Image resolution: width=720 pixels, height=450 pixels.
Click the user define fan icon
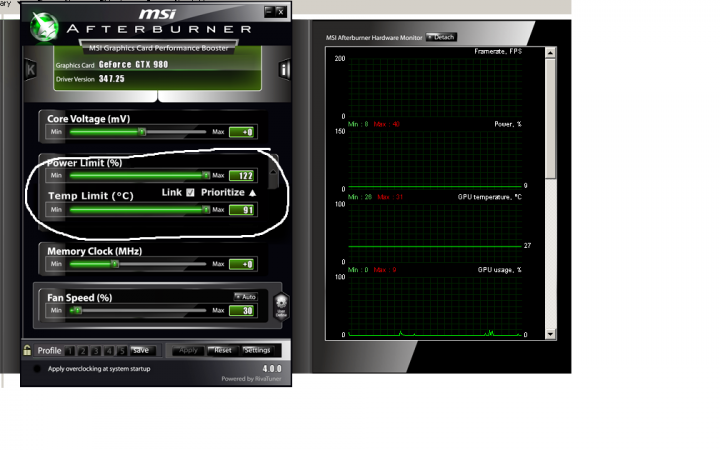coord(281,307)
